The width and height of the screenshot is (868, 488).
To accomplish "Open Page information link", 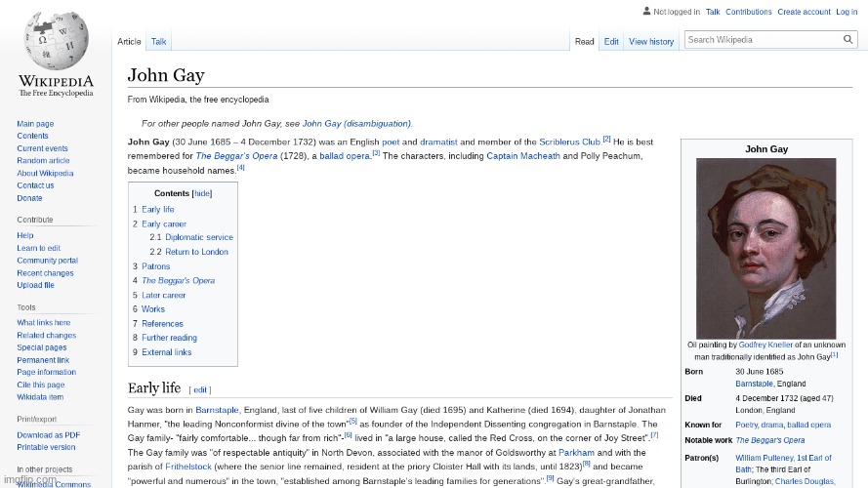I will tap(47, 373).
